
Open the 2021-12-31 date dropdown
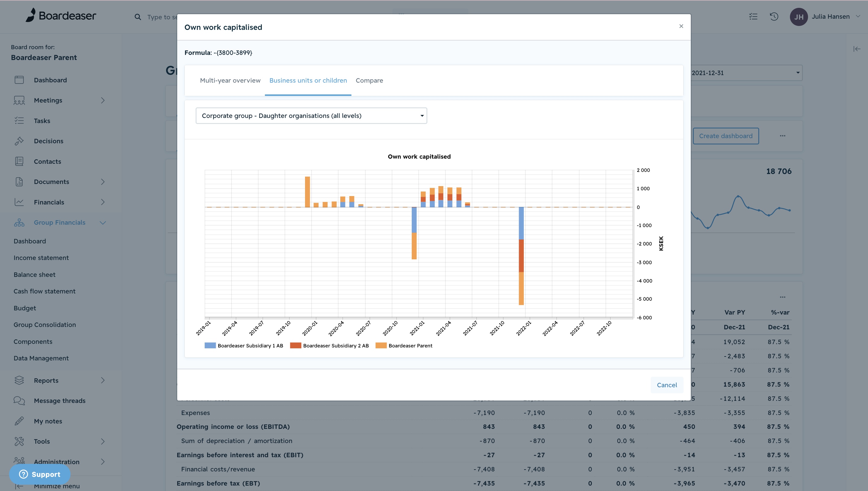[746, 73]
